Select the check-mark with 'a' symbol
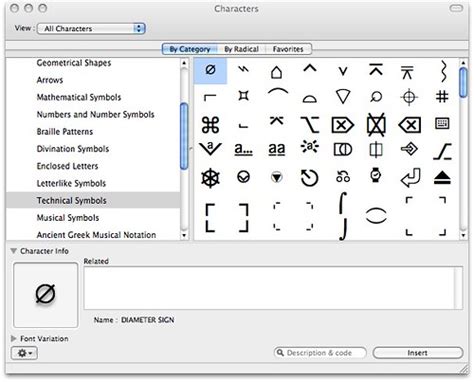The height and width of the screenshot is (382, 474). pyautogui.click(x=210, y=148)
